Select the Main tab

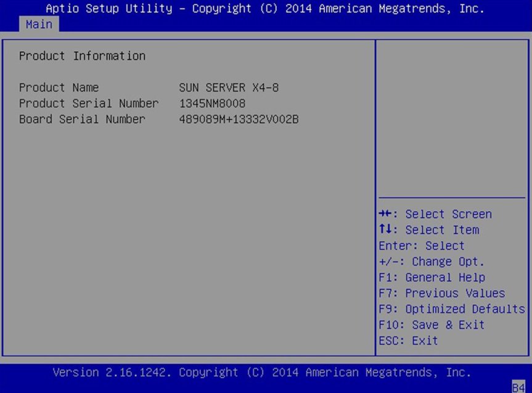point(39,25)
